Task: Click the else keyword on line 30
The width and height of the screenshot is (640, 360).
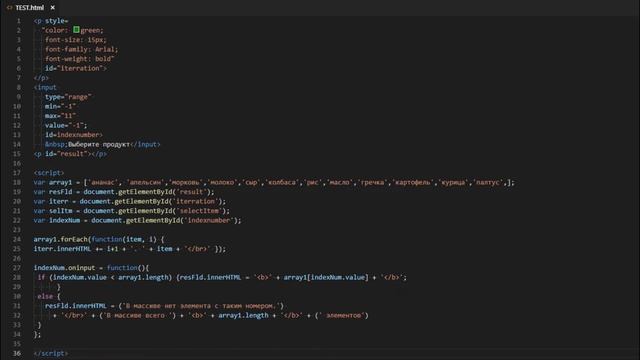Action: point(45,297)
